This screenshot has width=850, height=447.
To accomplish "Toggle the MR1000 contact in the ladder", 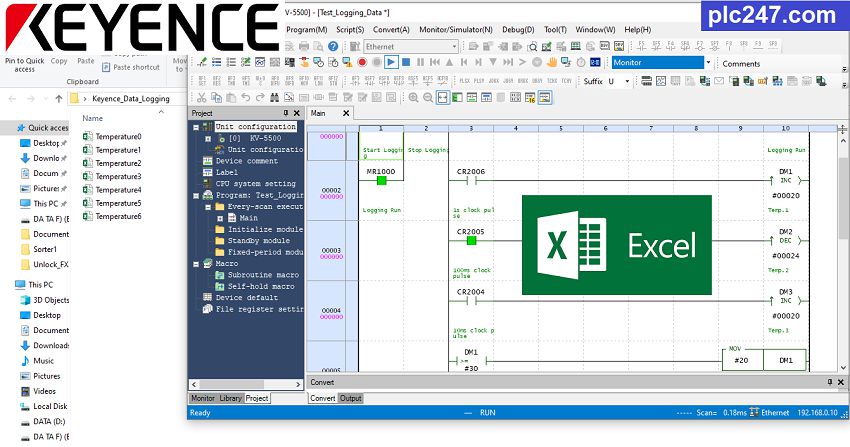I will (382, 180).
